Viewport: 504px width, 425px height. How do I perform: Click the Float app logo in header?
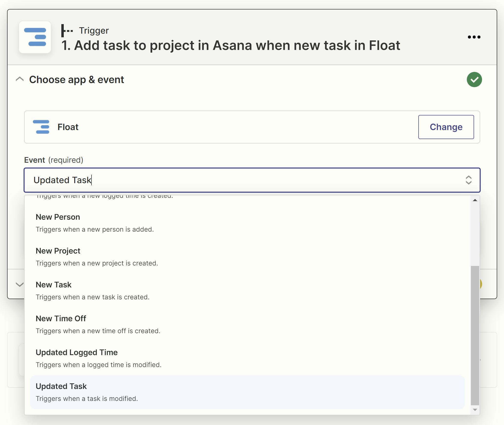(35, 37)
